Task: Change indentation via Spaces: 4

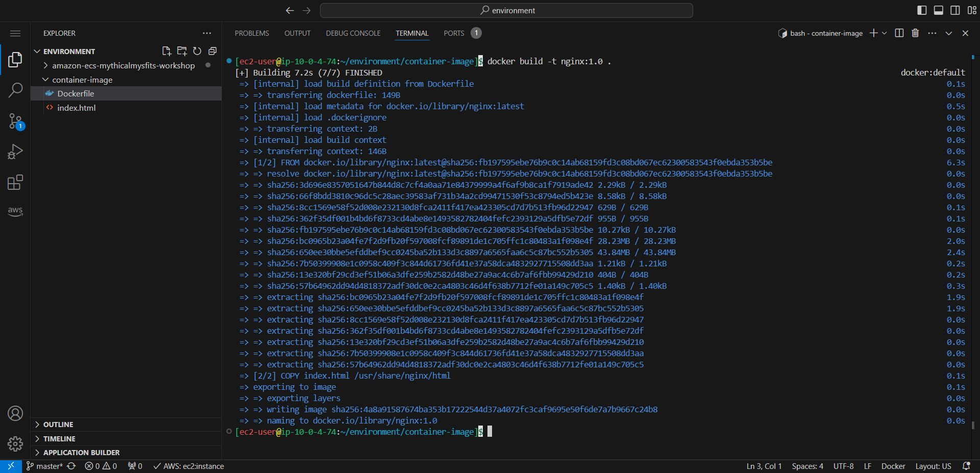Action: (807, 466)
